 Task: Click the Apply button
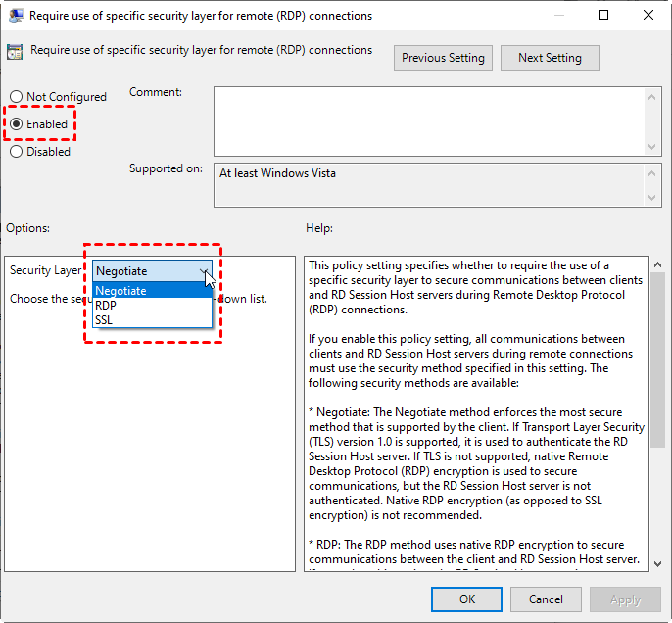point(625,599)
